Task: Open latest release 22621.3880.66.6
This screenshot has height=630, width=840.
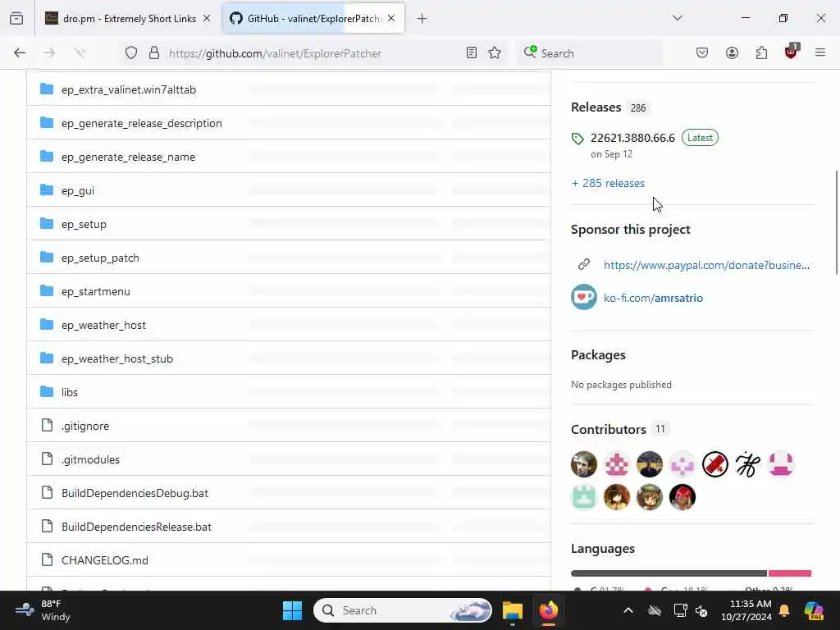Action: [x=632, y=138]
